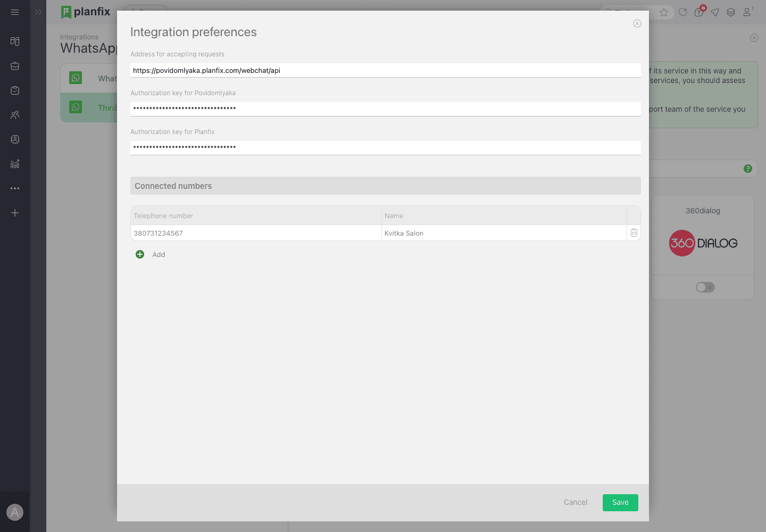Open the people group sidebar icon

click(15, 115)
